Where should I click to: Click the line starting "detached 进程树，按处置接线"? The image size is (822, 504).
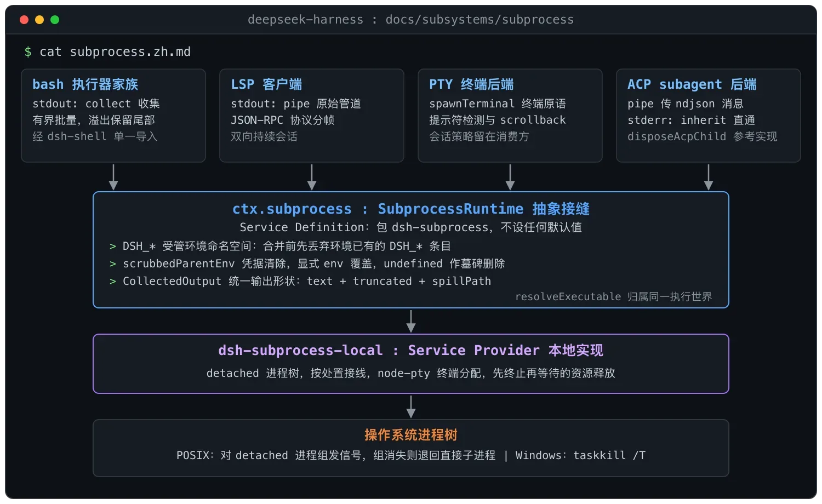tap(411, 373)
